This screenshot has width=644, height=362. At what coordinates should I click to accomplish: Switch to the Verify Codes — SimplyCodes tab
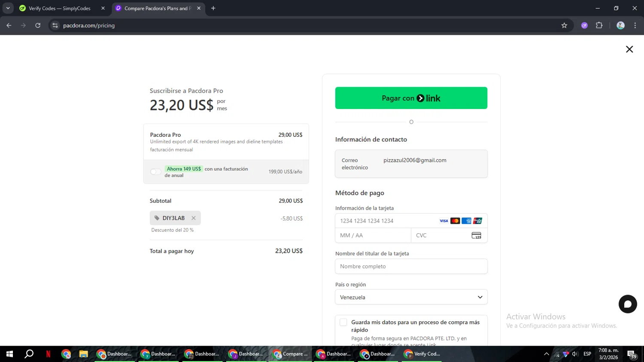[62, 8]
